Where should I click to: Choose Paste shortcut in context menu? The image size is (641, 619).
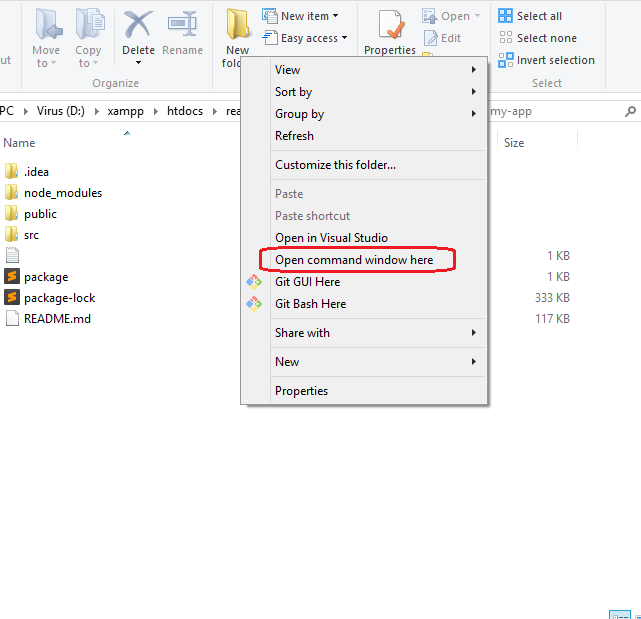point(364,216)
